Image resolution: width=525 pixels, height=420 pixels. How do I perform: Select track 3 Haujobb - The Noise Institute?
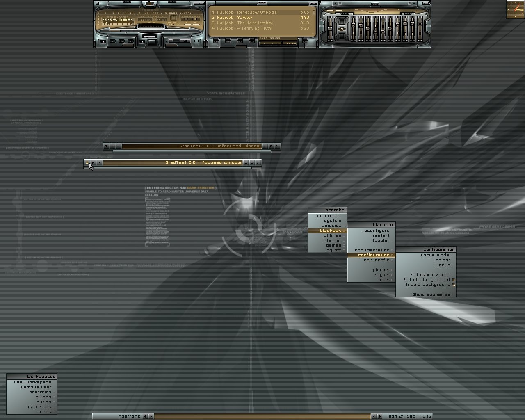(x=260, y=23)
